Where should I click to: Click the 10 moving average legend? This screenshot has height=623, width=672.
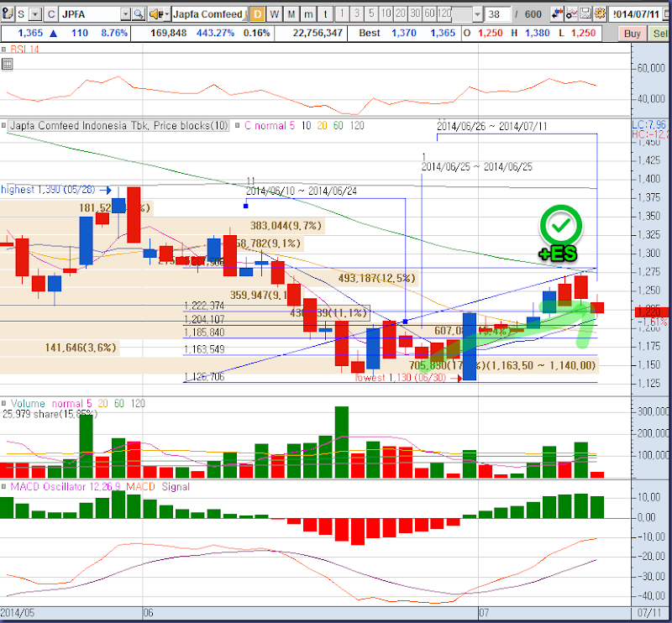coord(306,126)
